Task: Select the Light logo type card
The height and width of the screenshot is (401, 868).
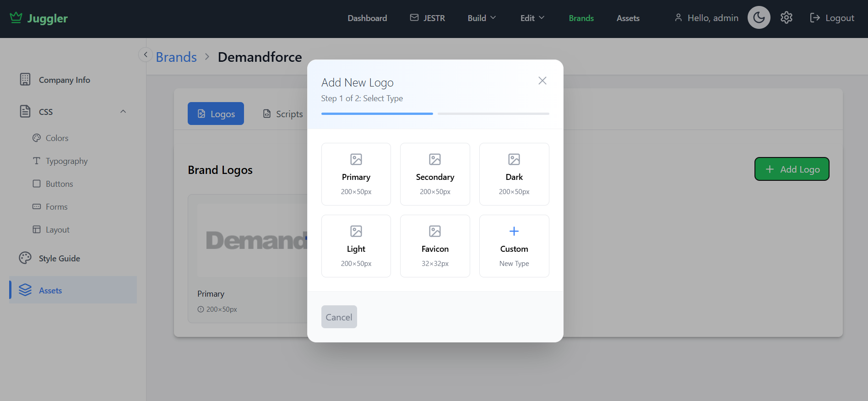Action: pyautogui.click(x=356, y=246)
